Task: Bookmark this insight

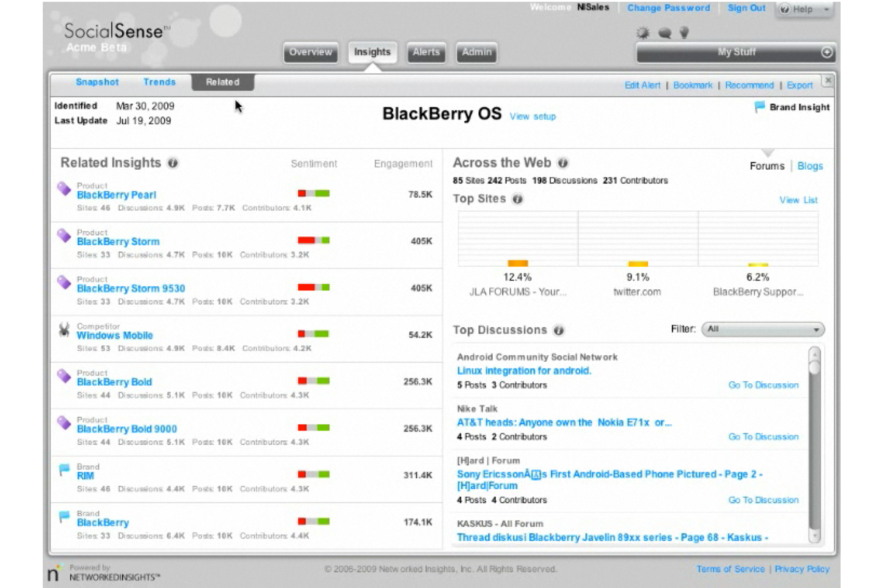Action: click(x=693, y=85)
